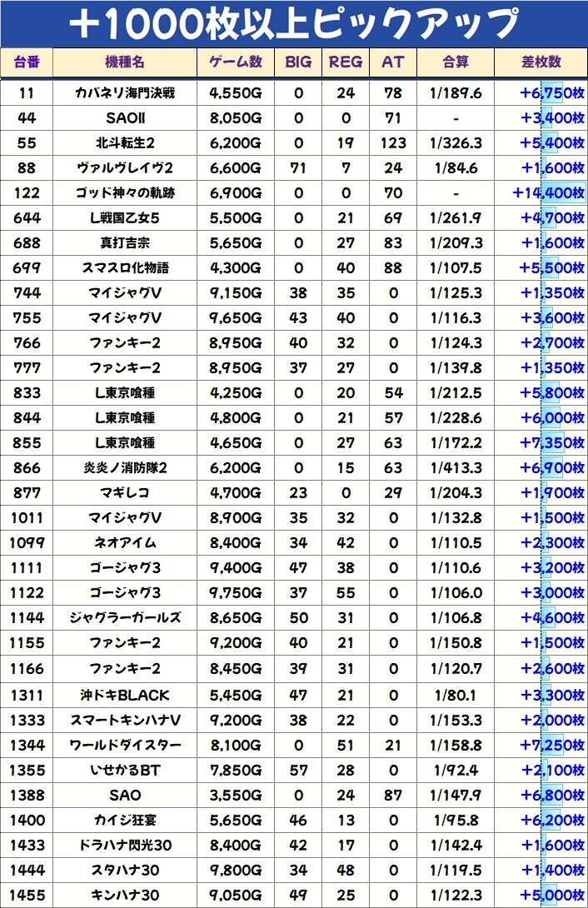Select the 沖ドキBLACK machine name cell
Screen dimensions: 588x908
click(125, 695)
